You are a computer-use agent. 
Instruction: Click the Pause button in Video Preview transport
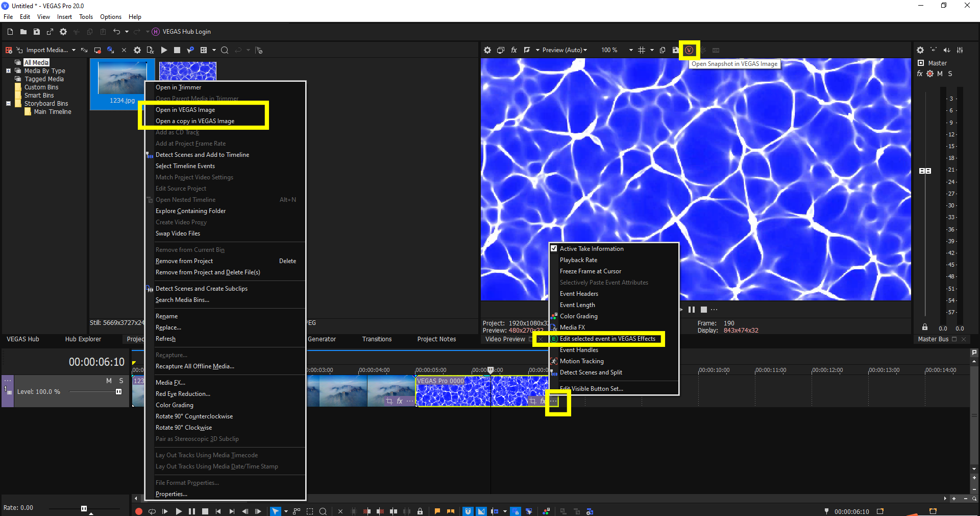pyautogui.click(x=692, y=310)
